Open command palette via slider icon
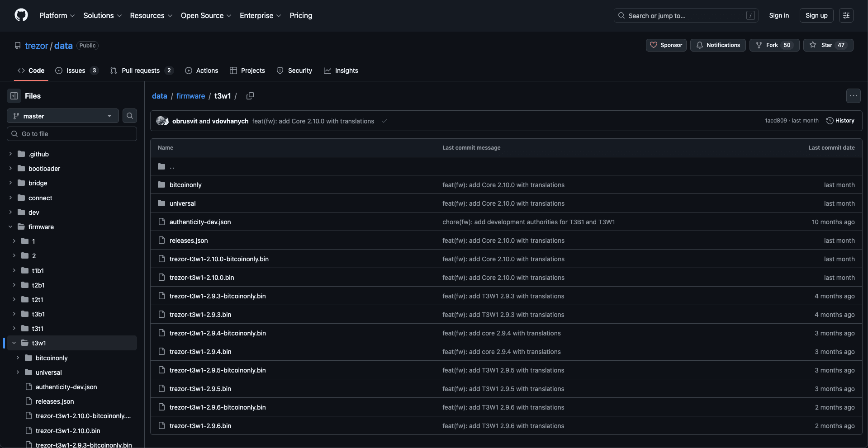Screen dimensions: 868x448 pyautogui.click(x=846, y=15)
